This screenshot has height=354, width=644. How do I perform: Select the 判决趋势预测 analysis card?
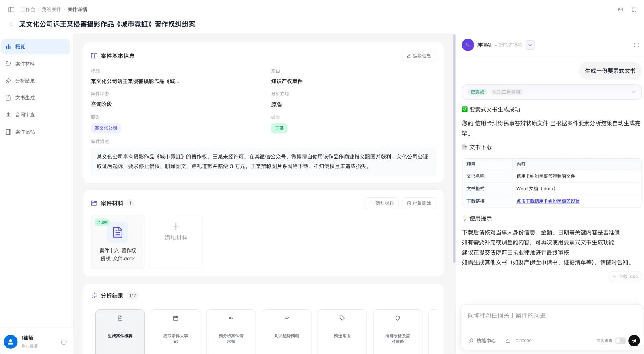[287, 332]
